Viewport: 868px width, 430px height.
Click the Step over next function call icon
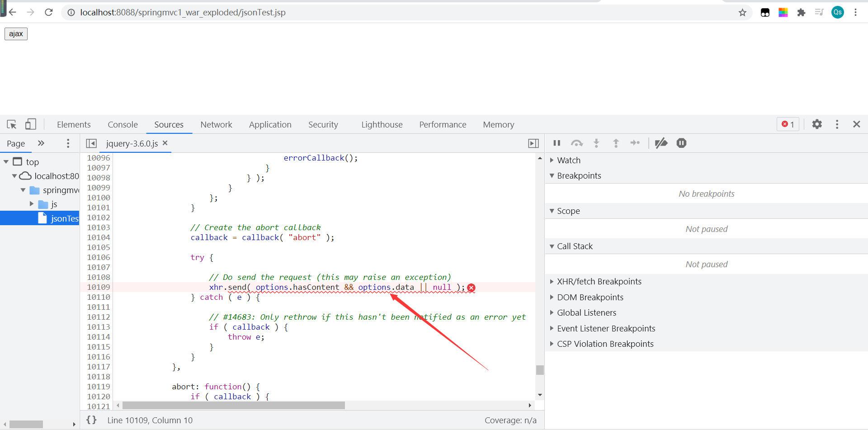(577, 143)
